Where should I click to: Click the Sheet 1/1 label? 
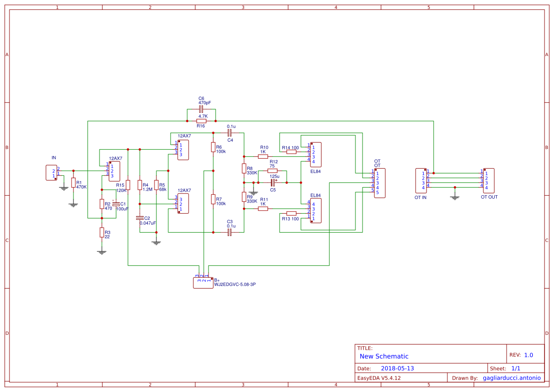click(505, 368)
